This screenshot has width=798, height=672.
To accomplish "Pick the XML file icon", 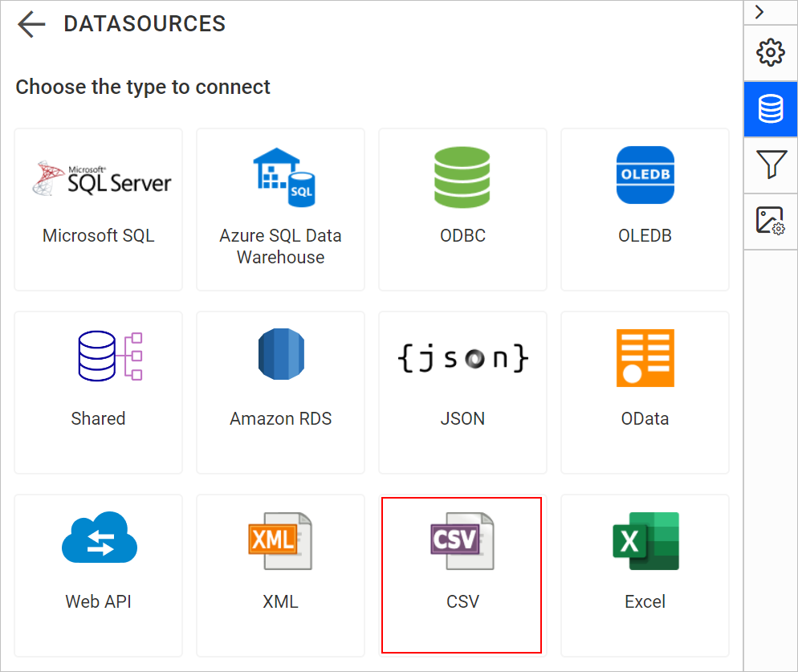I will (279, 540).
